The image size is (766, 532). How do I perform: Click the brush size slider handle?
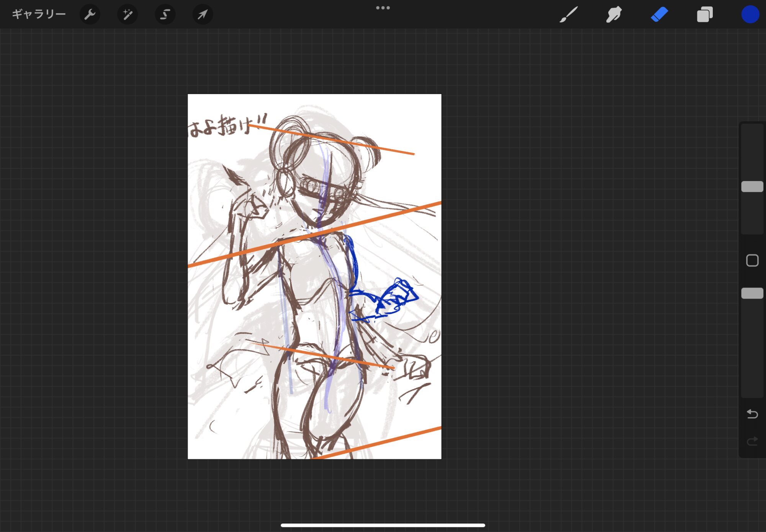point(752,187)
